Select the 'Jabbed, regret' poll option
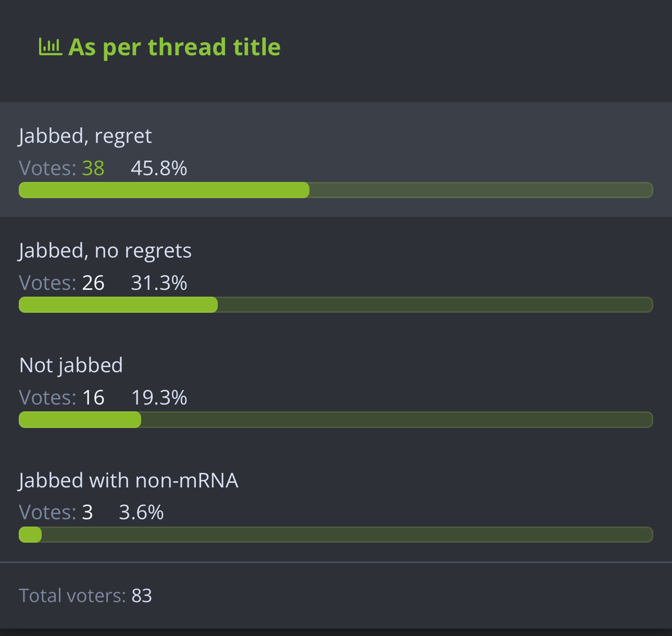The image size is (672, 636). coord(85,136)
